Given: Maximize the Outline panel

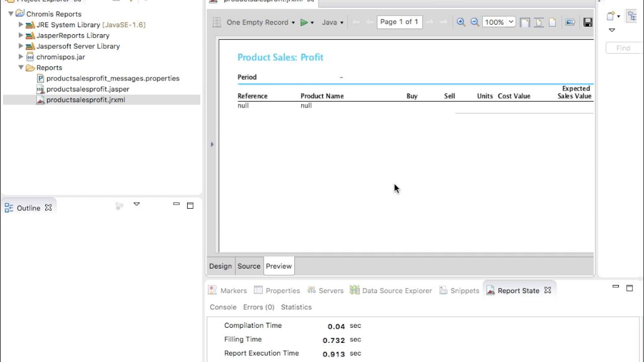Looking at the screenshot, I should pyautogui.click(x=190, y=205).
